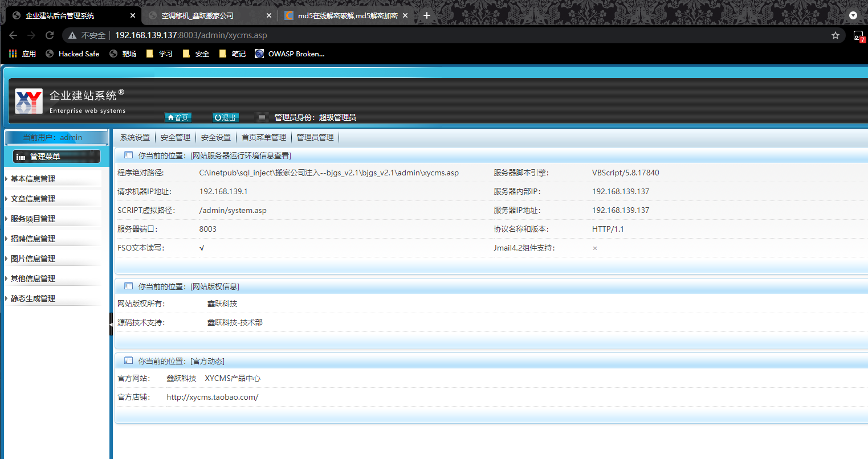Select the VBScript/5.8.17840 engine value
Viewport: 868px width, 459px height.
(x=626, y=173)
